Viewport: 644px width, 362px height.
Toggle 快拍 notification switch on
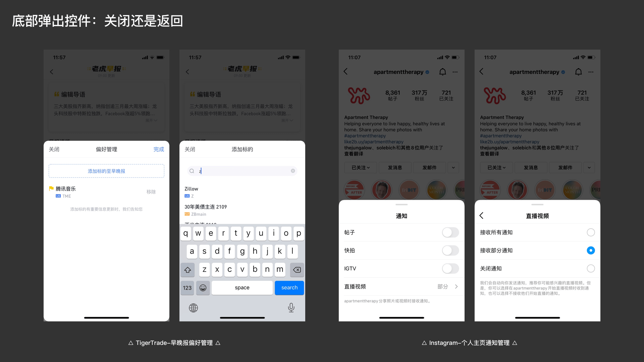click(450, 250)
